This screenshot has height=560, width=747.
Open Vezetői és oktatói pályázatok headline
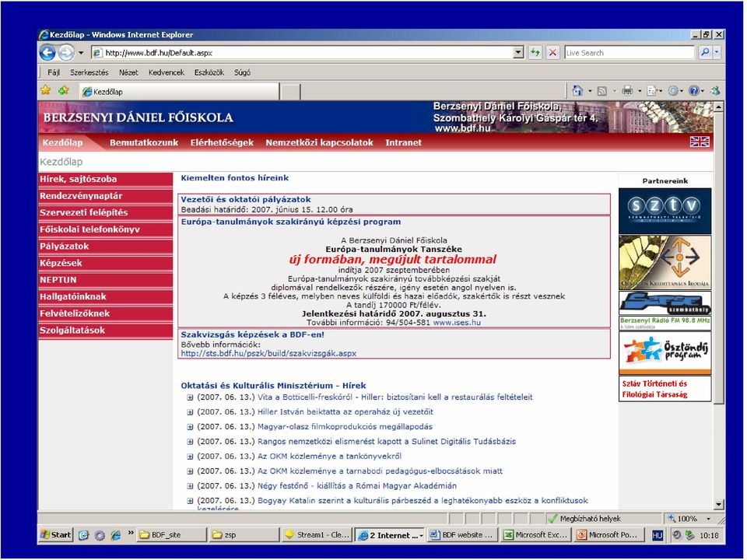point(246,200)
